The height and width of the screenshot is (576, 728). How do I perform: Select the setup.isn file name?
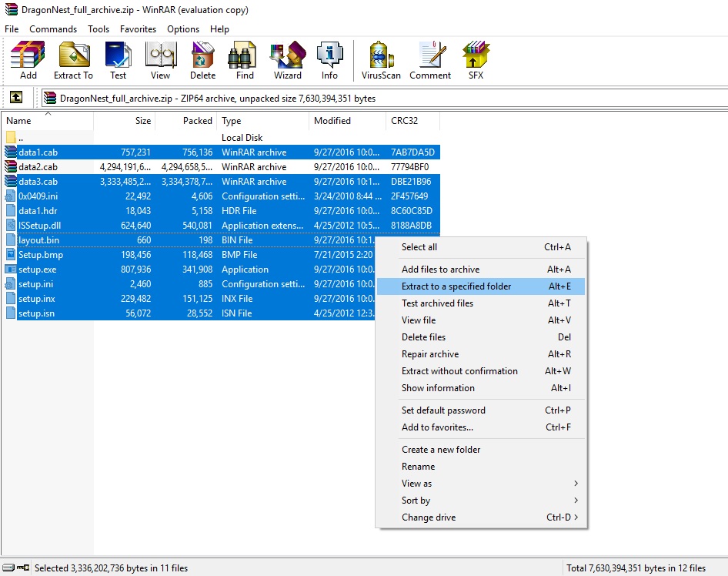pos(37,313)
